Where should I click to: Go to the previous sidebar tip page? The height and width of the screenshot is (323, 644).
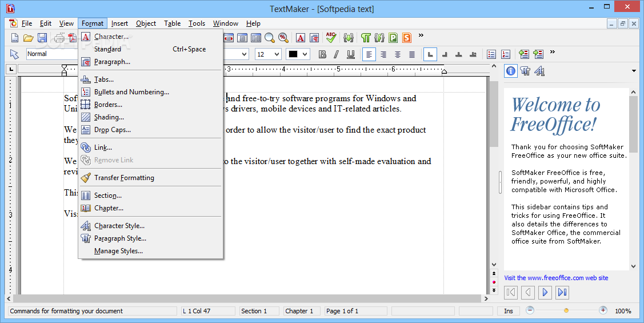coord(528,292)
